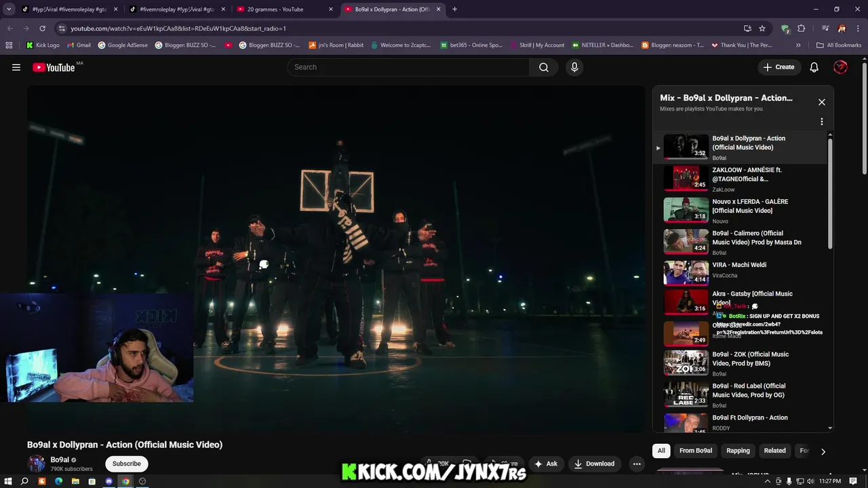Select the Rapping filter chip

click(x=738, y=451)
